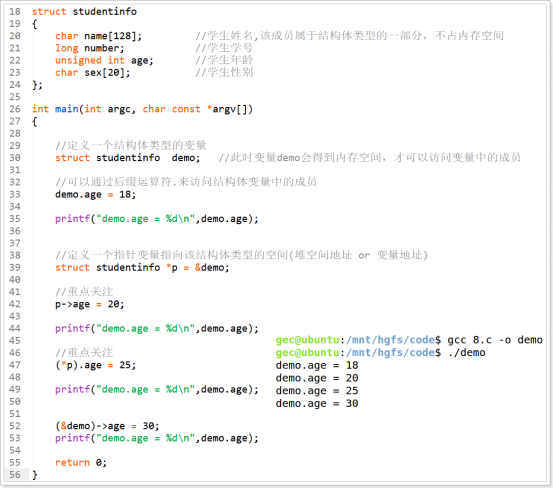Click the demo.age = 18 statement
Viewport: 553px width, 489px height.
pos(95,195)
